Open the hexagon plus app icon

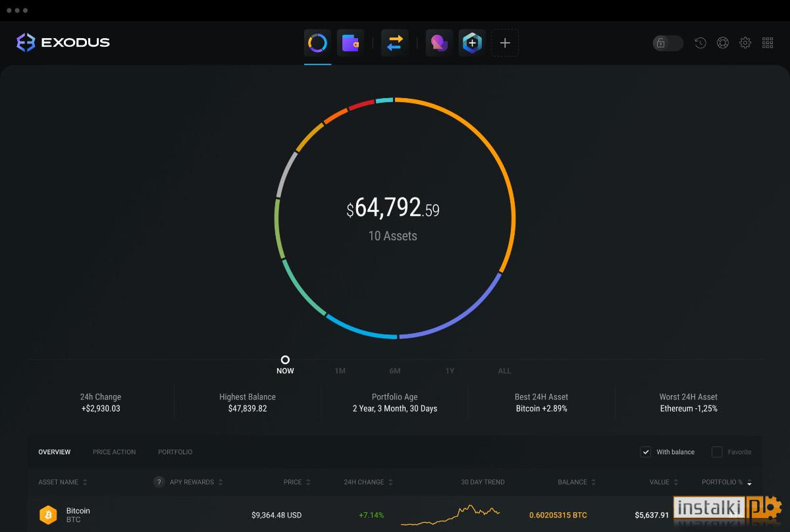pyautogui.click(x=472, y=43)
